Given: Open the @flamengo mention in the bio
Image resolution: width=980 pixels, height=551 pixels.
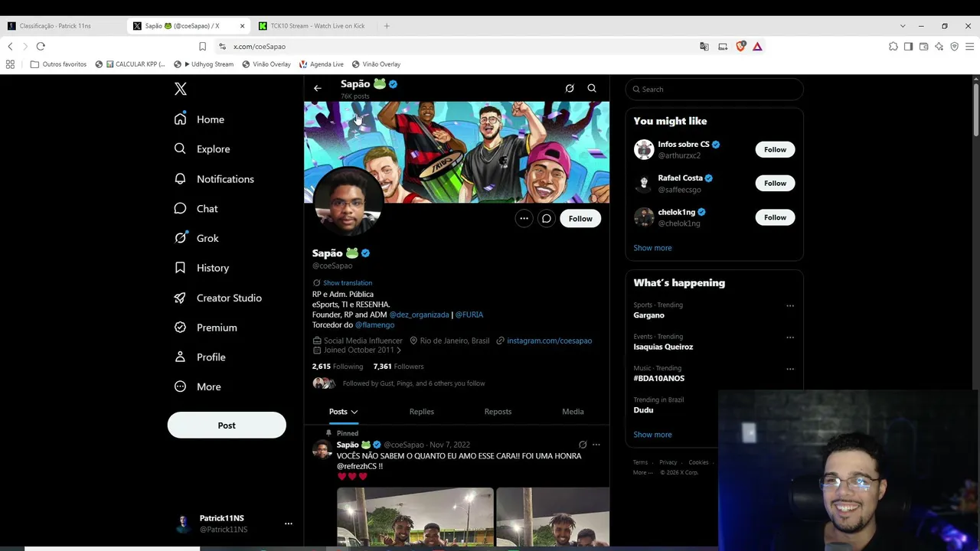Looking at the screenshot, I should coord(374,325).
